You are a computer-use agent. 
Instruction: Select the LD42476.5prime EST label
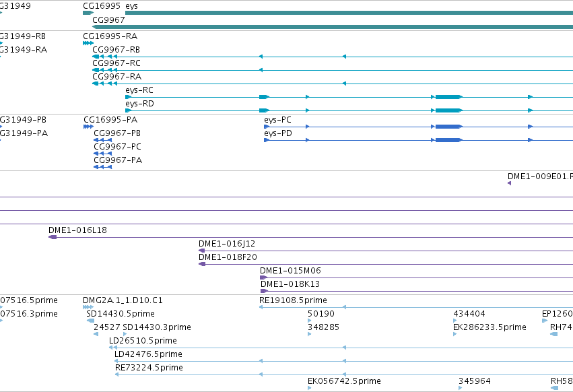pyautogui.click(x=148, y=355)
